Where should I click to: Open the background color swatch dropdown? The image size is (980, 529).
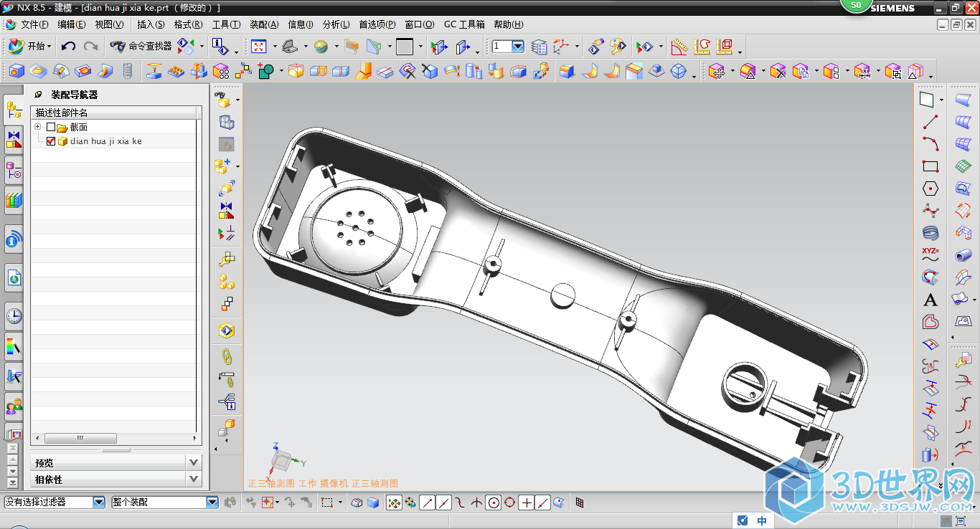(420, 47)
